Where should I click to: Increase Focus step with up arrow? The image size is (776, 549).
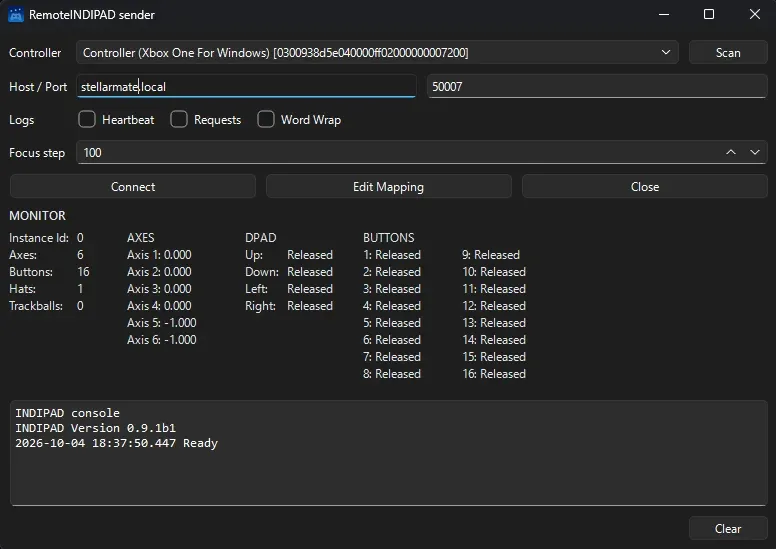tap(731, 152)
